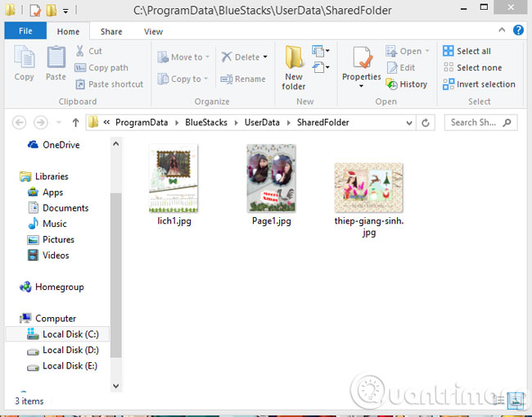532x417 pixels.
Task: Click navigation pane scroll down arrow
Action: 115,386
